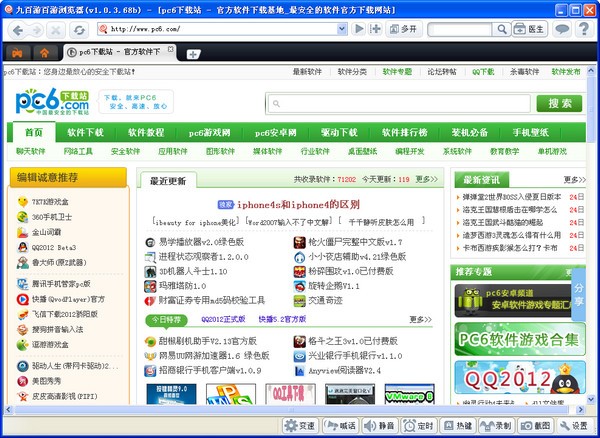Open the 医生 doctor tool
This screenshot has height=438, width=600.
click(530, 29)
